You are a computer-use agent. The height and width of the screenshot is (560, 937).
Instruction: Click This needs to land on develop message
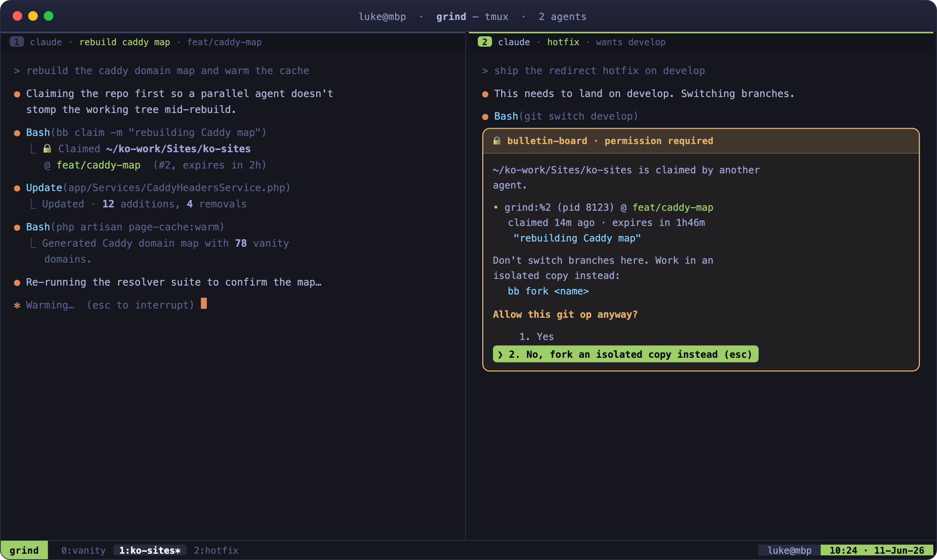pyautogui.click(x=644, y=94)
